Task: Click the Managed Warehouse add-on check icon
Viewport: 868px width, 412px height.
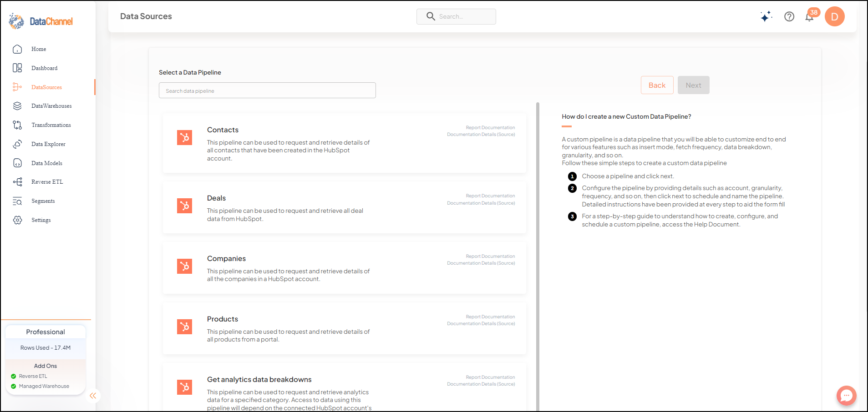Action: (13, 386)
